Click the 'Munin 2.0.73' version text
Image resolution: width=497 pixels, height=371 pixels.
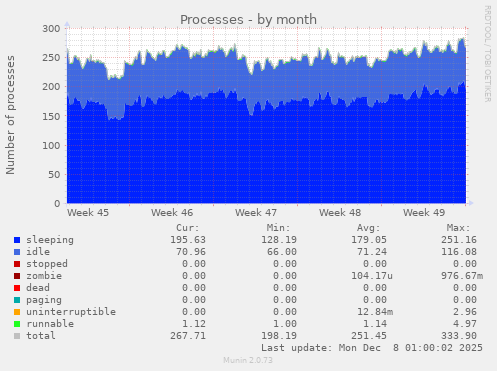248,360
